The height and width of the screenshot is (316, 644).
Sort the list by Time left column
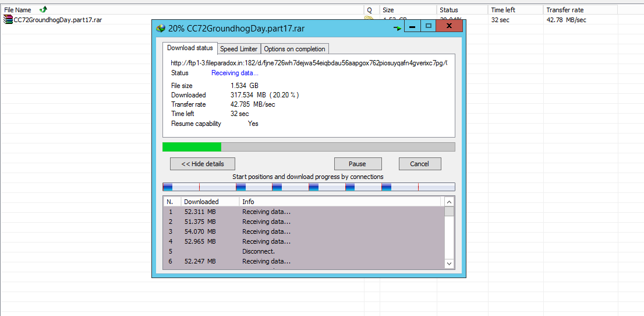pyautogui.click(x=515, y=10)
